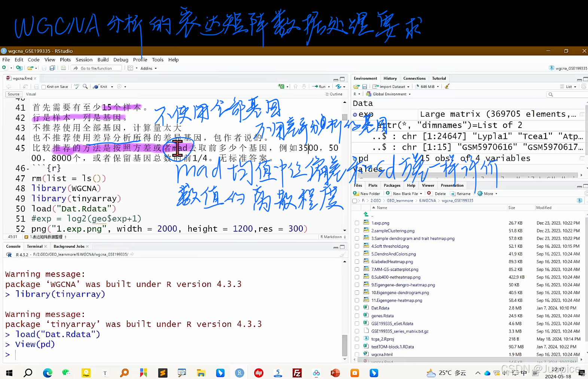Go to next section arrow
The image size is (588, 379).
[x=304, y=86]
